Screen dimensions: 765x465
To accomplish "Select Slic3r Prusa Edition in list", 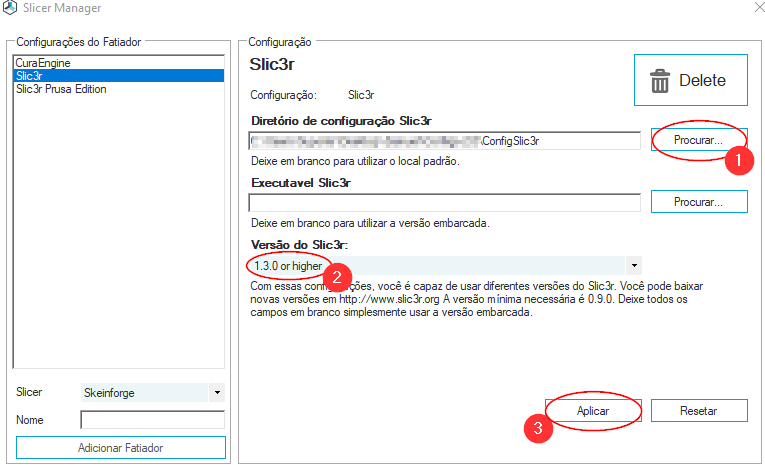I will [118, 89].
